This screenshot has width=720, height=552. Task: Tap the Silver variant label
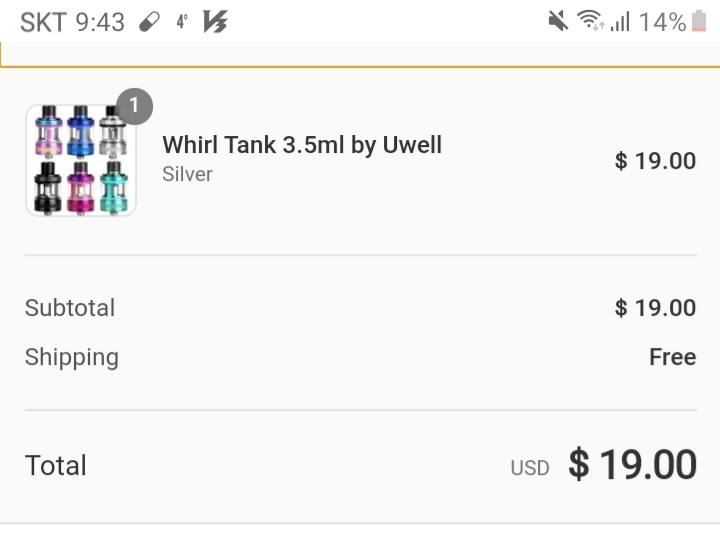tap(187, 174)
